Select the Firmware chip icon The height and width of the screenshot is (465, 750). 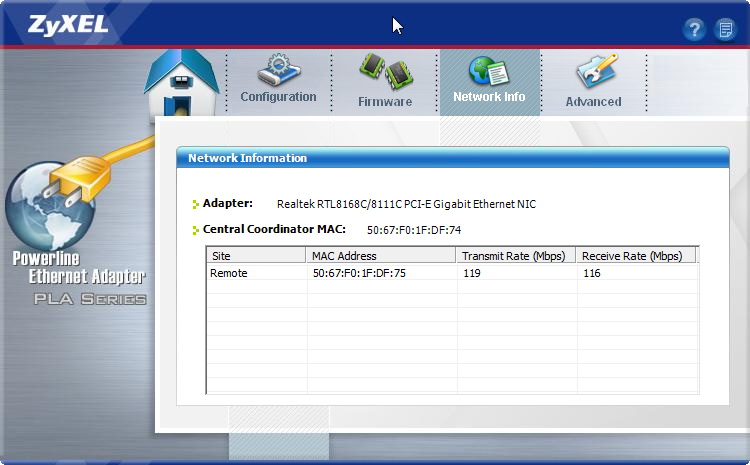pyautogui.click(x=385, y=73)
